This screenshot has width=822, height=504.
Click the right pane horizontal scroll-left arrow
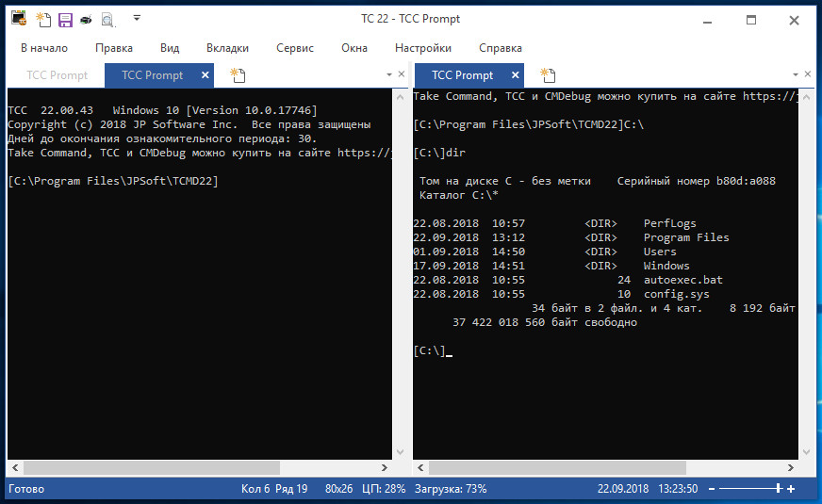pyautogui.click(x=420, y=467)
